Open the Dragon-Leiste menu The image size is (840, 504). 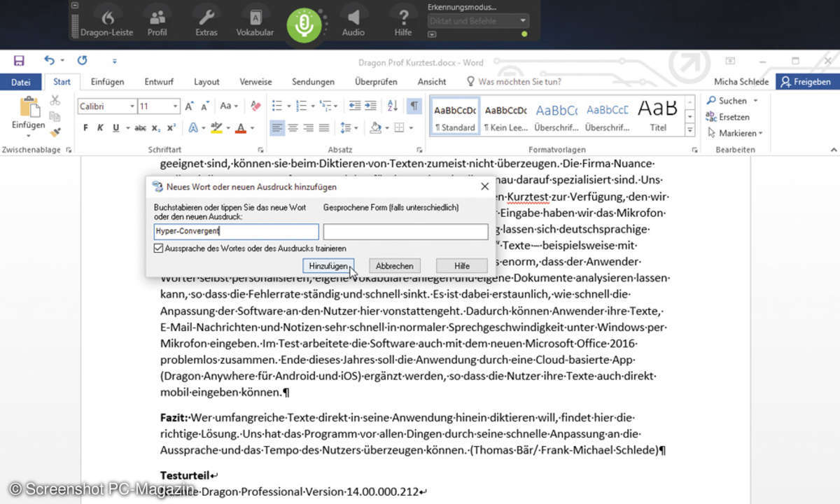[106, 23]
